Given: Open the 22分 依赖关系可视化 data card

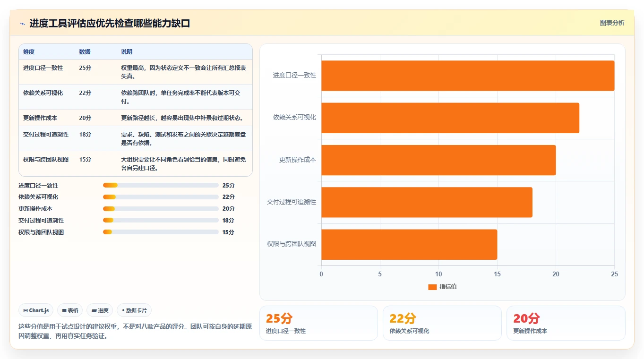Looking at the screenshot, I should coord(442,323).
